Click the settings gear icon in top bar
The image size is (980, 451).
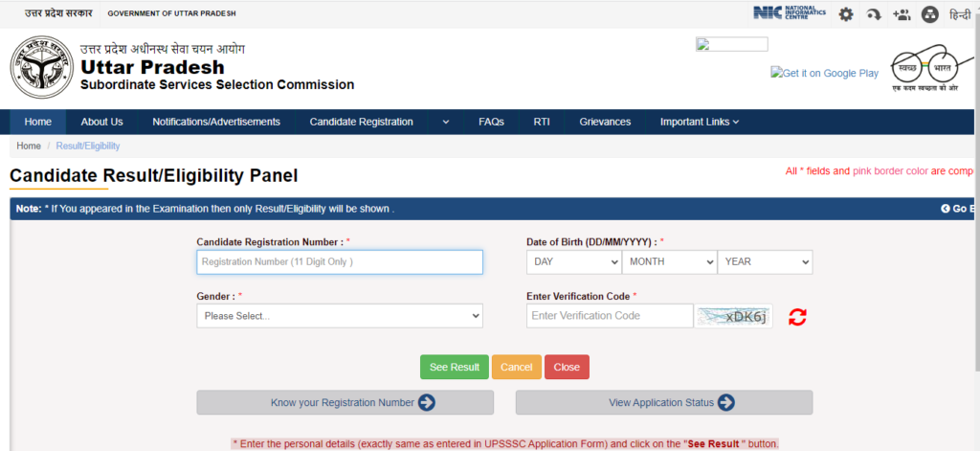click(846, 14)
